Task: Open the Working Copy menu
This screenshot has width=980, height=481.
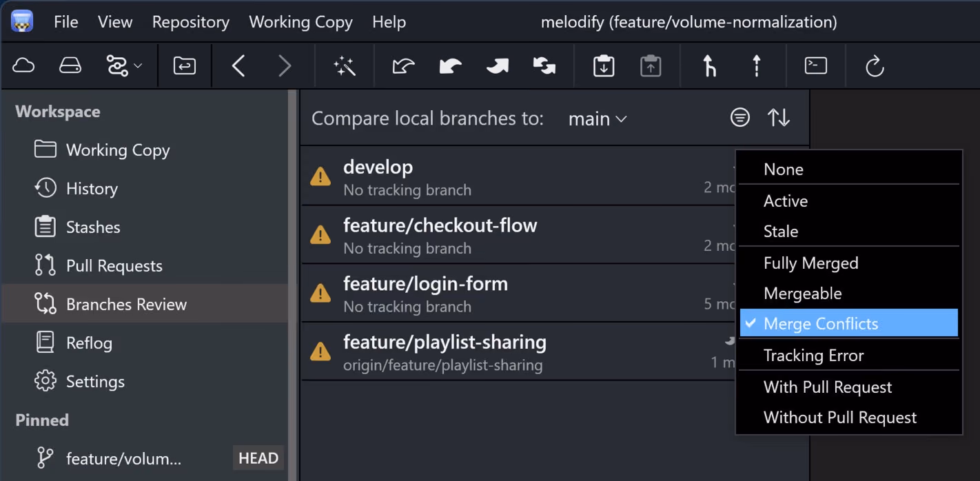Action: (300, 22)
